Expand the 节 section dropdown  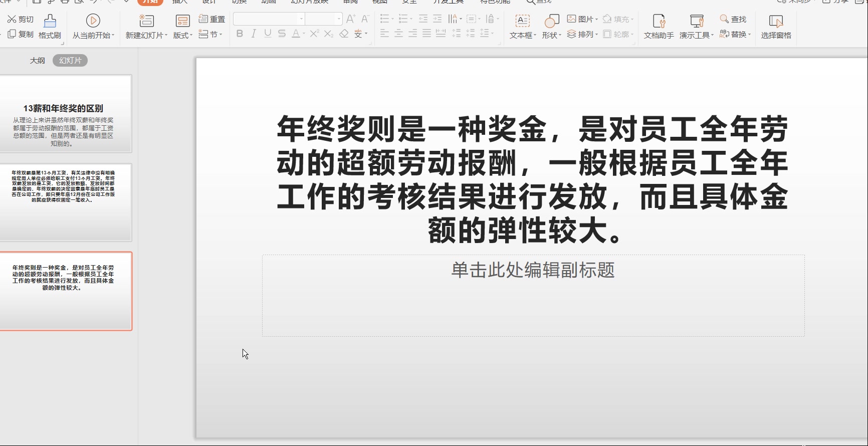[x=221, y=34]
